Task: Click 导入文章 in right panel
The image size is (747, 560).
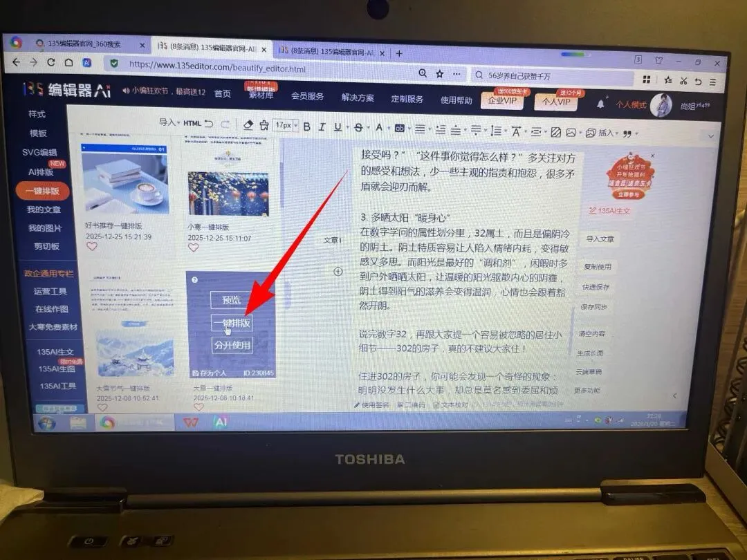Action: click(600, 239)
